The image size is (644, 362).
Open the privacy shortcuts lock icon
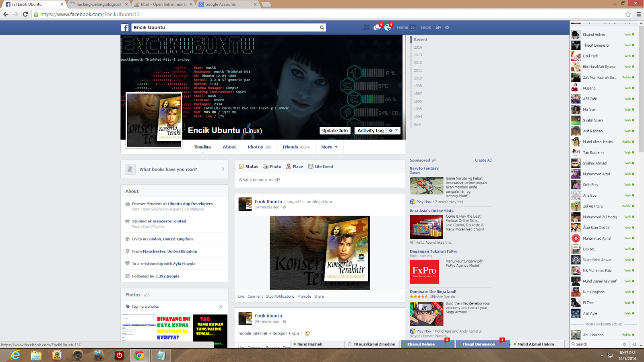[438, 27]
